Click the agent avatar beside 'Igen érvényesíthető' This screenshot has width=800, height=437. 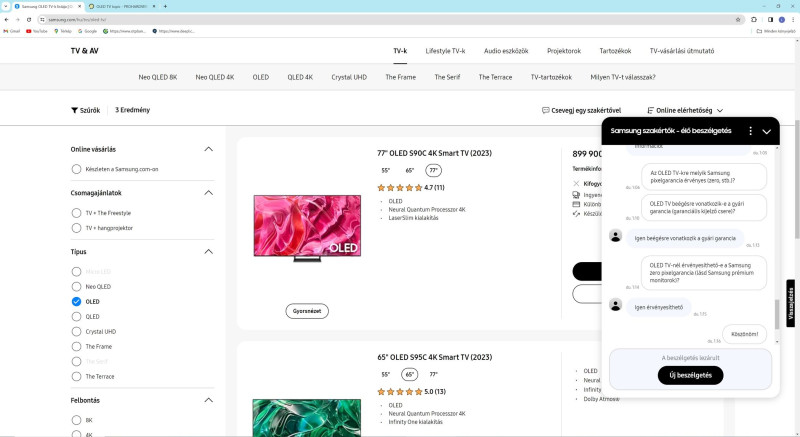pos(615,305)
